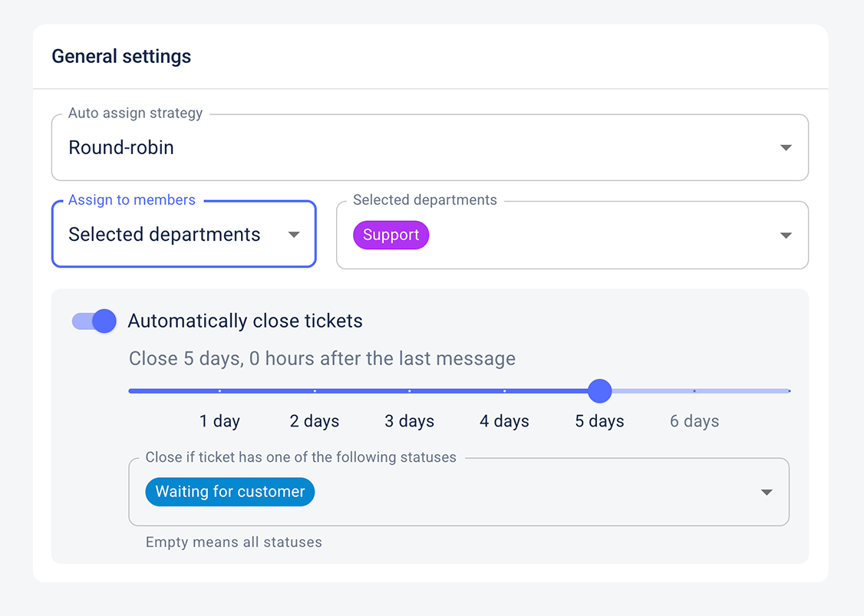The image size is (864, 616).
Task: Click the 'Automatically close tickets' label
Action: (x=245, y=321)
